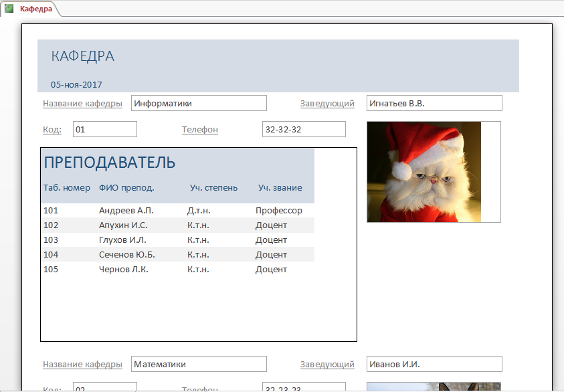Click teacher name Чернов Л.К.

[124, 270]
